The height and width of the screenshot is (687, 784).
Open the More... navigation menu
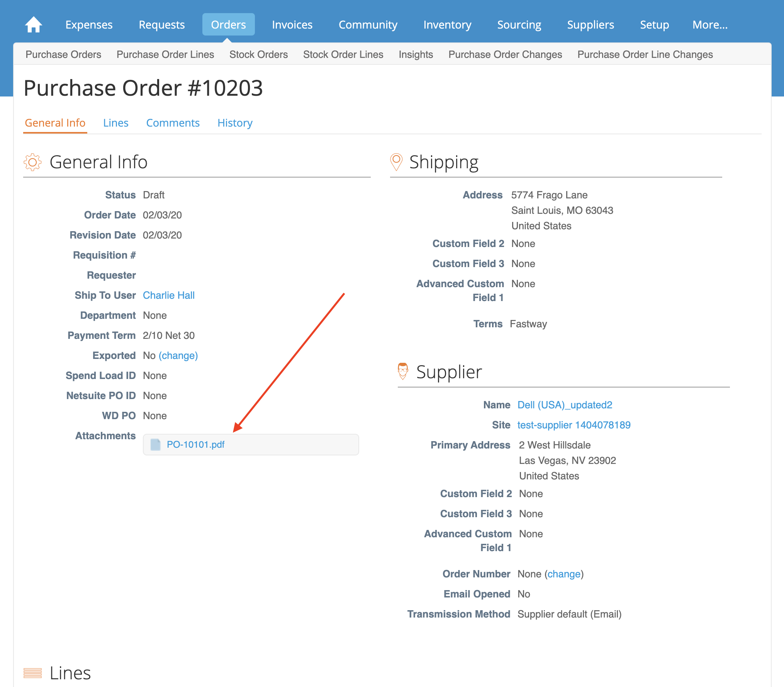[x=710, y=25]
